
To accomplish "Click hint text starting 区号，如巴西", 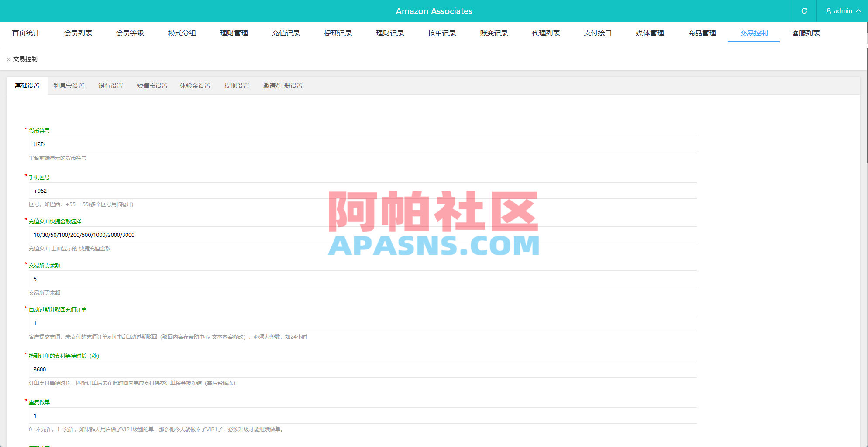I will click(x=81, y=204).
